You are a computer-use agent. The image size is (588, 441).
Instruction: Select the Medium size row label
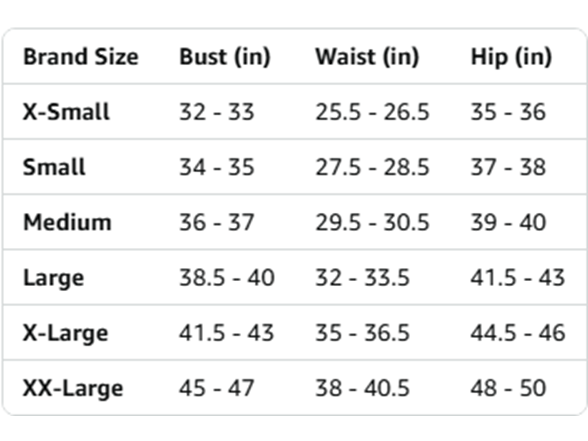[68, 222]
